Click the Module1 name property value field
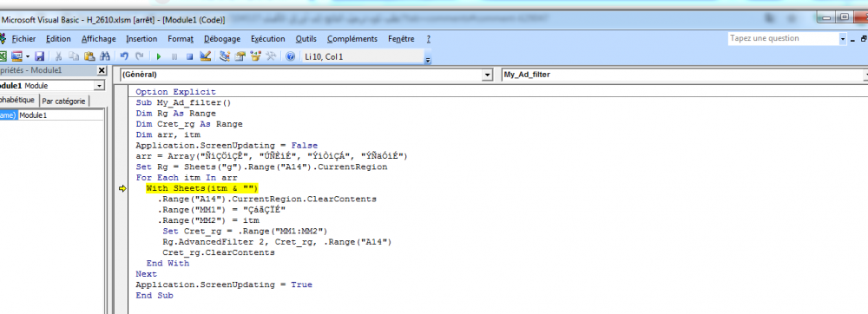Screen dimensions: 868x314 click(61, 115)
